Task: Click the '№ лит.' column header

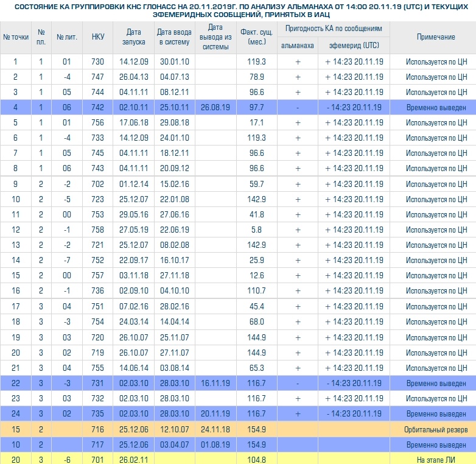Action: click(67, 37)
